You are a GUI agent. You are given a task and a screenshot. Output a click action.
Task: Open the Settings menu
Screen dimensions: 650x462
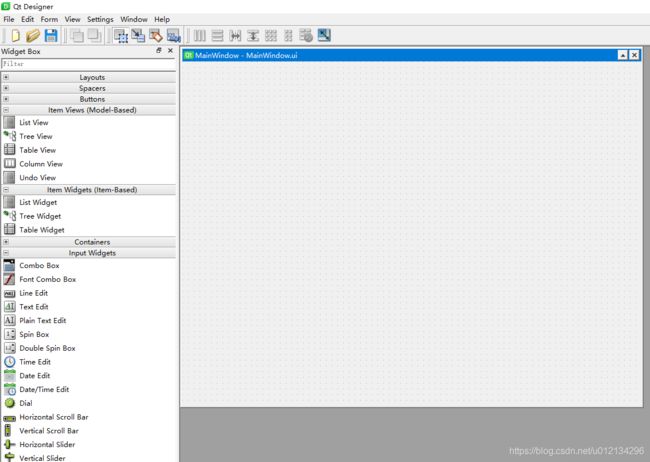coord(100,19)
